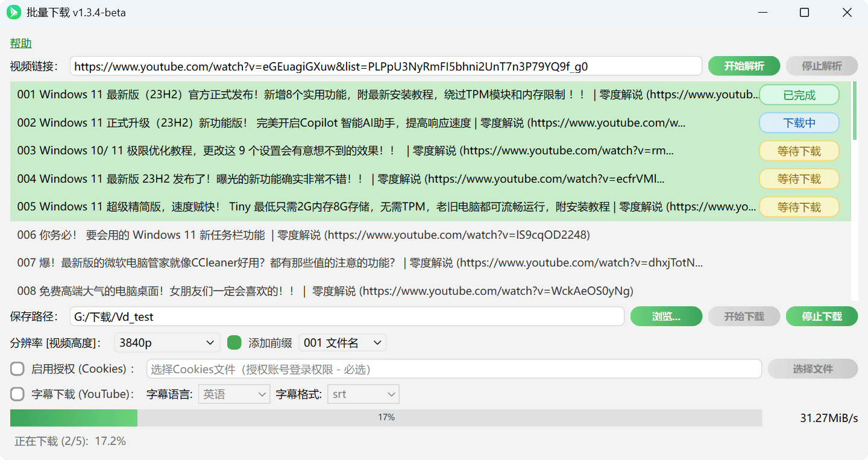Select list row 005 Windows 11 超级精简版

click(x=430, y=207)
